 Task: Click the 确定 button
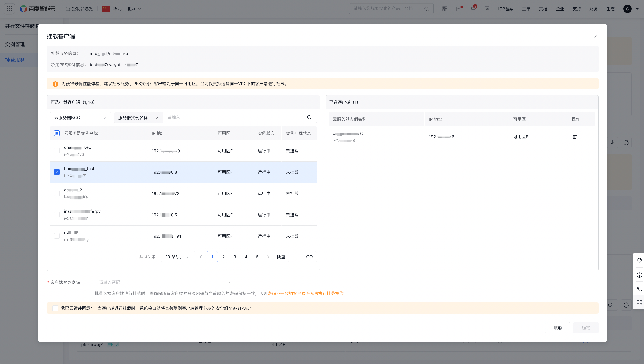coord(586,328)
